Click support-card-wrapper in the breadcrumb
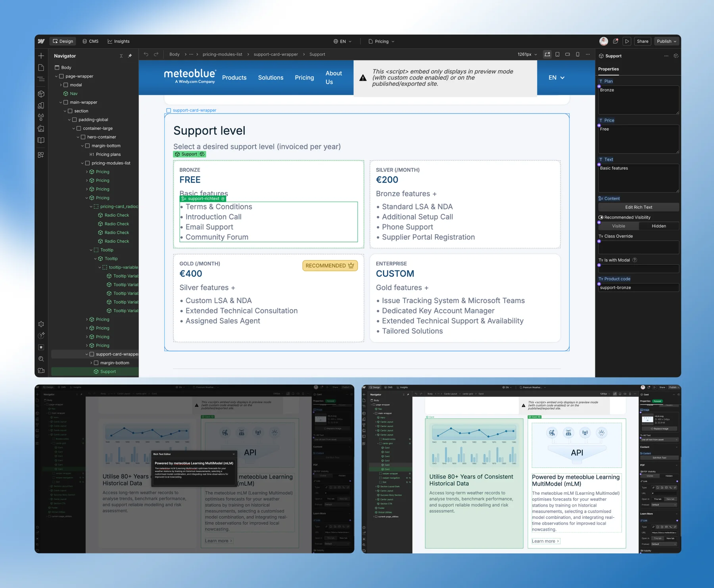The width and height of the screenshot is (714, 588). (276, 54)
